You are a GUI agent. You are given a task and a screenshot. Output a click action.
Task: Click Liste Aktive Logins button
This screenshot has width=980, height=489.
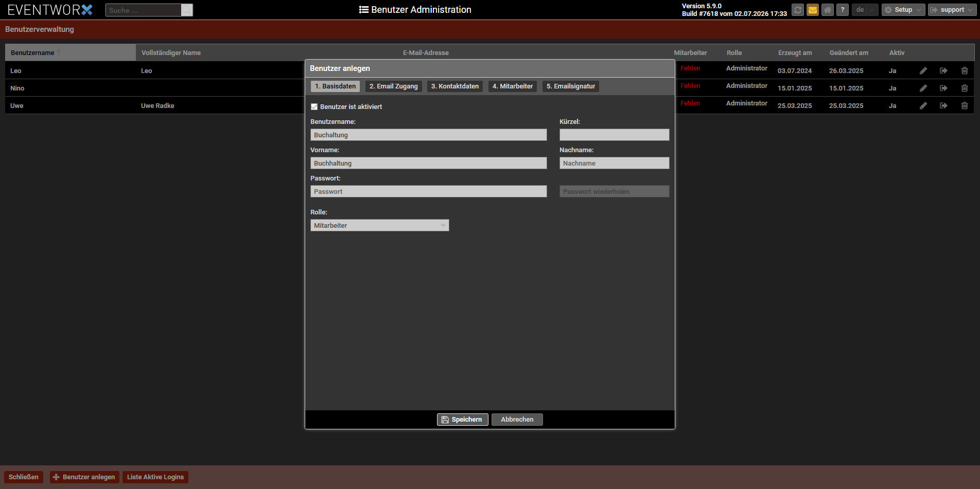tap(155, 477)
